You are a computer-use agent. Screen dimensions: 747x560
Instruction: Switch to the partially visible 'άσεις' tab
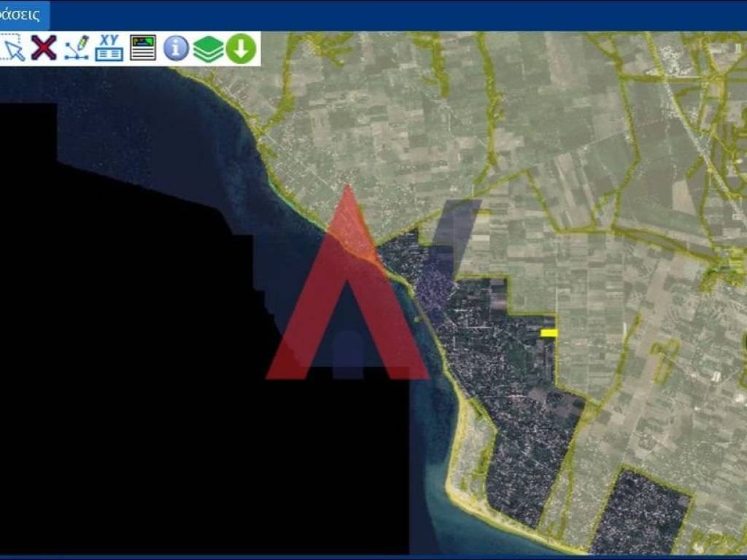23,15
